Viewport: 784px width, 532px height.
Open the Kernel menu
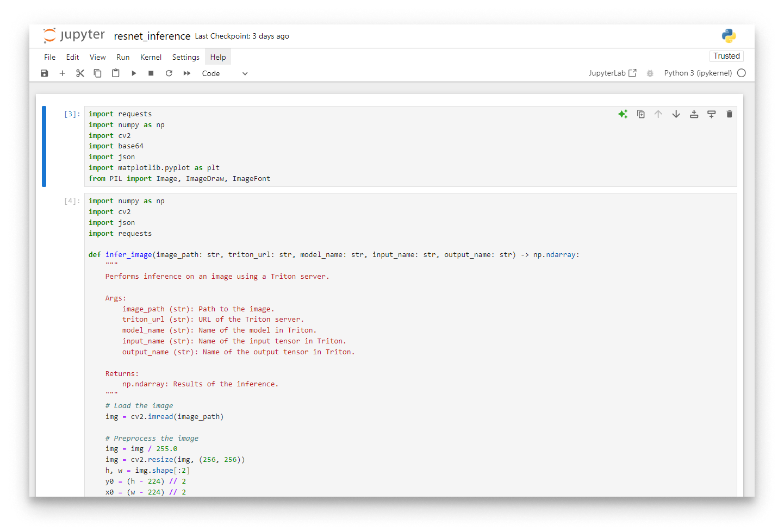[x=151, y=57]
